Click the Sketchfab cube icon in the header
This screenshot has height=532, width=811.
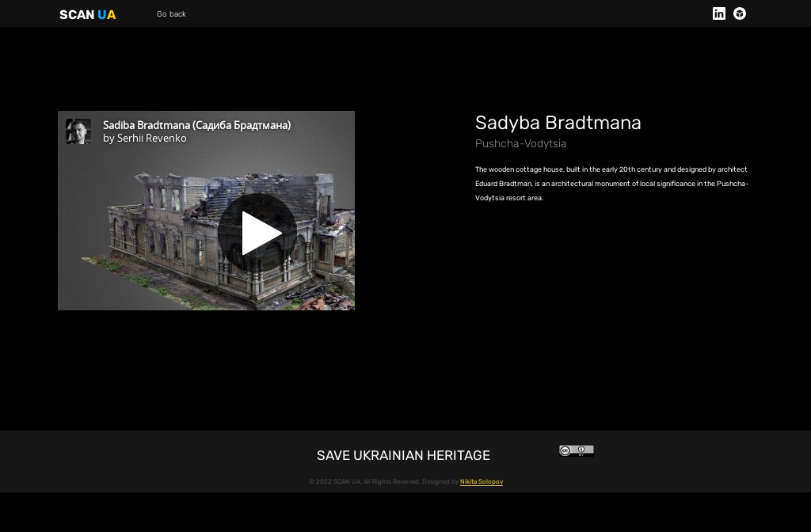(x=739, y=13)
